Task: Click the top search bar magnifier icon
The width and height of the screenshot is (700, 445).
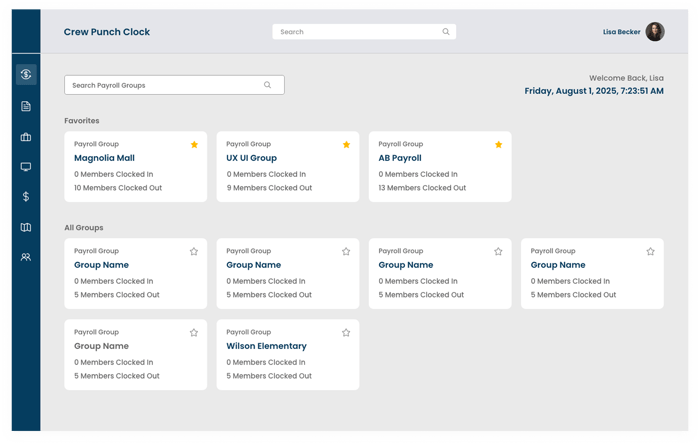Action: pos(446,32)
